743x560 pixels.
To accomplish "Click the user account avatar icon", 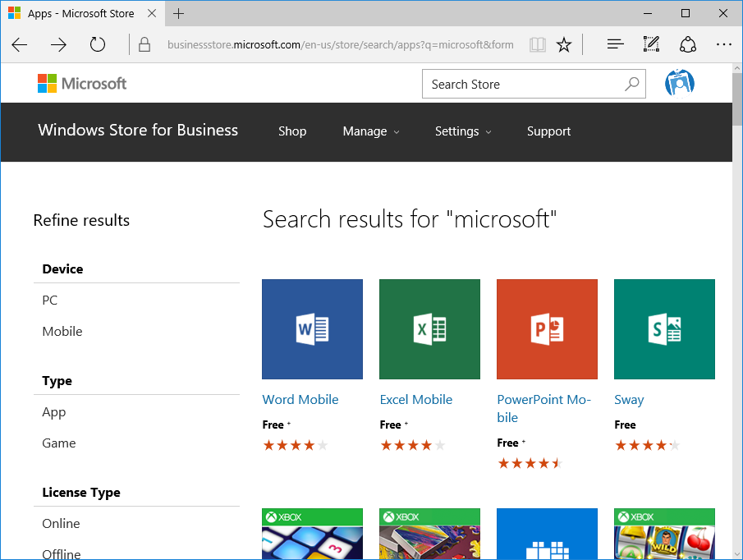I will 680,84.
